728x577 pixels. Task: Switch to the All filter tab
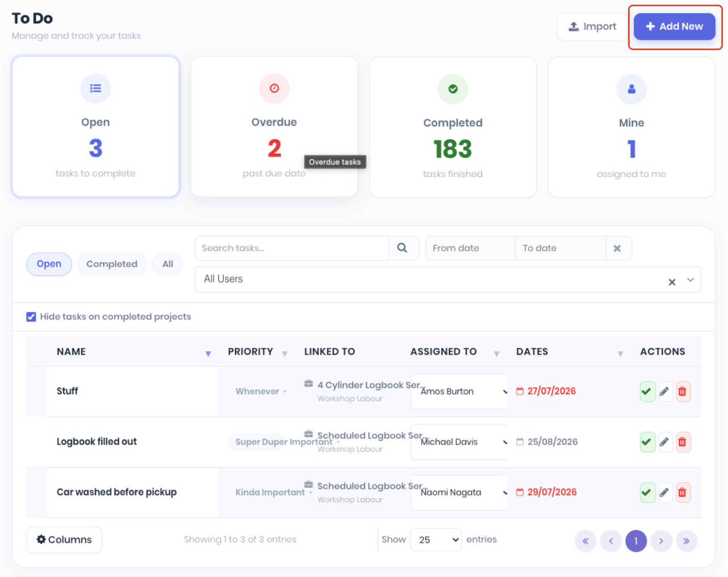click(x=167, y=264)
